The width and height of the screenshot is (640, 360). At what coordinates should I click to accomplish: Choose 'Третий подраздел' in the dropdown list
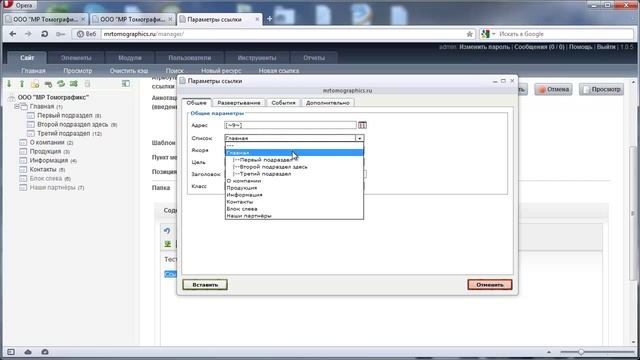pyautogui.click(x=294, y=173)
